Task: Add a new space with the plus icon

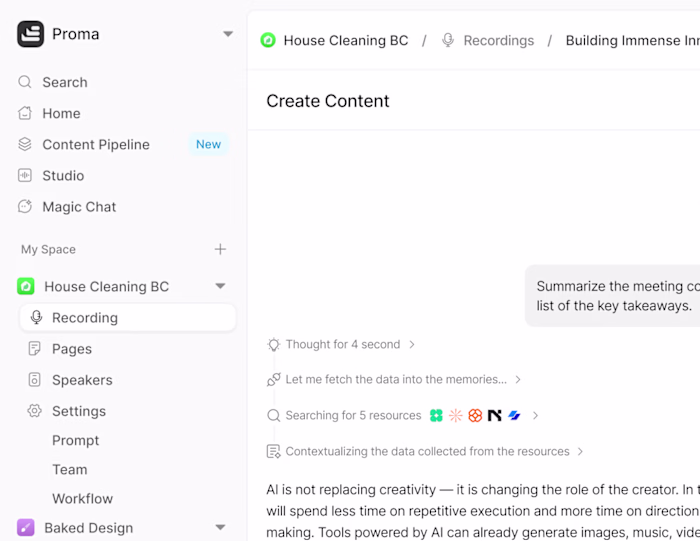Action: point(220,249)
